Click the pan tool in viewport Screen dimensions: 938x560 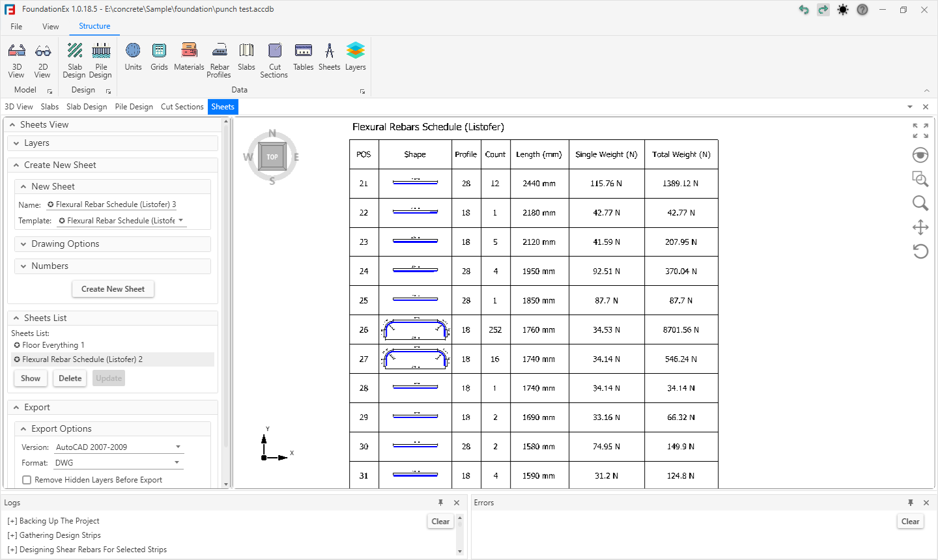920,227
